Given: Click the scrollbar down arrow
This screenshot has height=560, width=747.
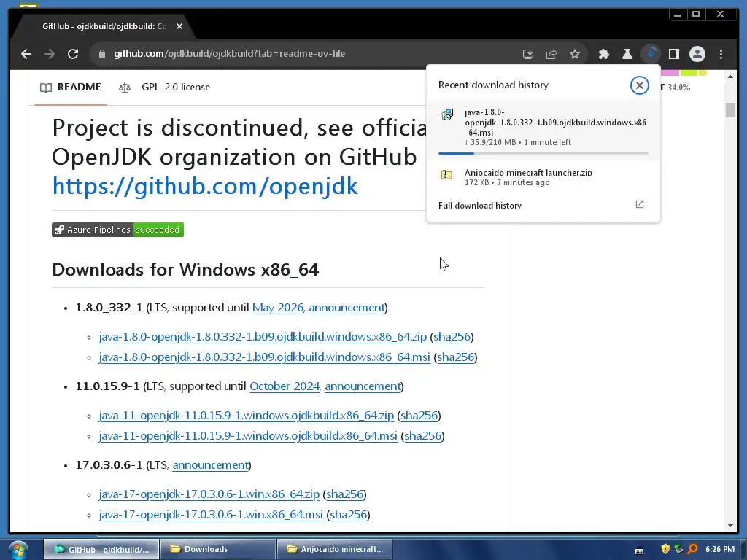Looking at the screenshot, I should 730,526.
